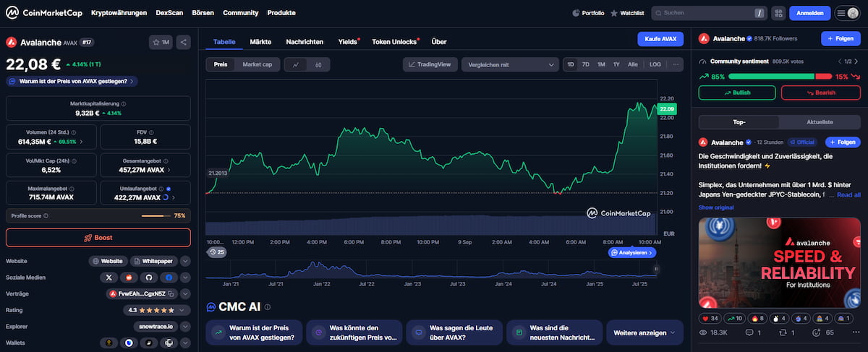
Task: Click the more options dots in chart toolbar
Action: pos(676,64)
